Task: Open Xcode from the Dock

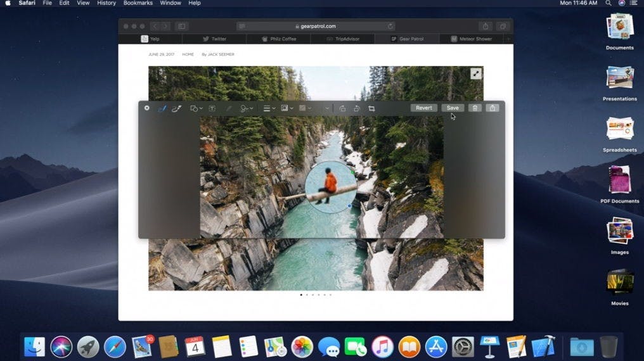Action: pyautogui.click(x=543, y=346)
